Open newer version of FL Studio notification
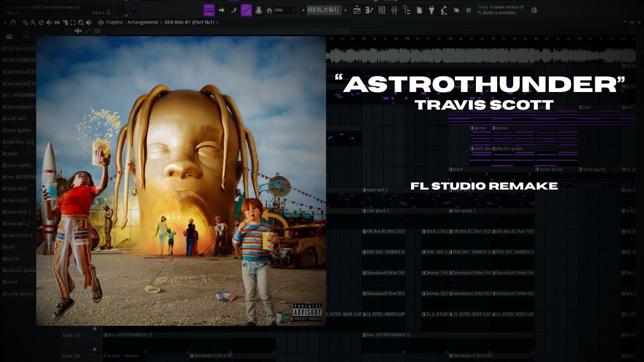 pyautogui.click(x=501, y=10)
